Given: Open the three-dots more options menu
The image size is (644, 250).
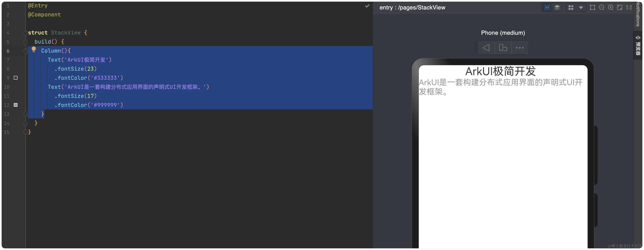Looking at the screenshot, I should click(x=520, y=48).
